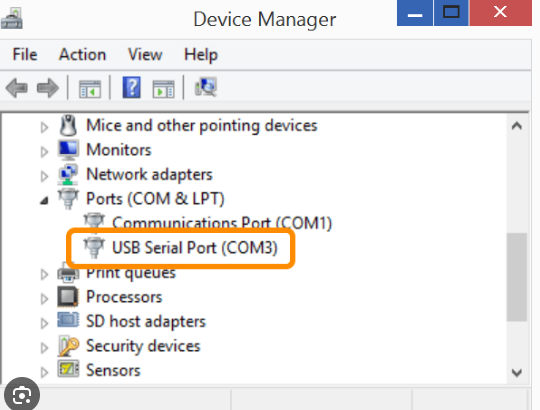Expand the SD host adapters node

[x=44, y=323]
